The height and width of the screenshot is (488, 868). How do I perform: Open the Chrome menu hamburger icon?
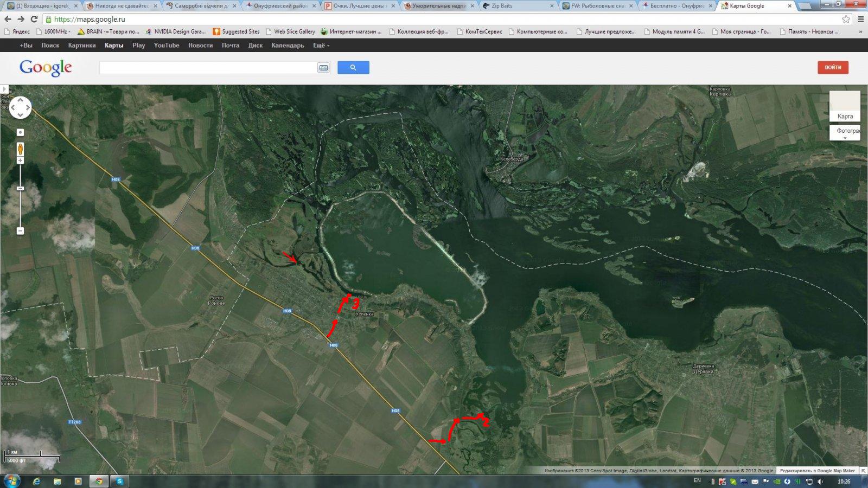(860, 19)
